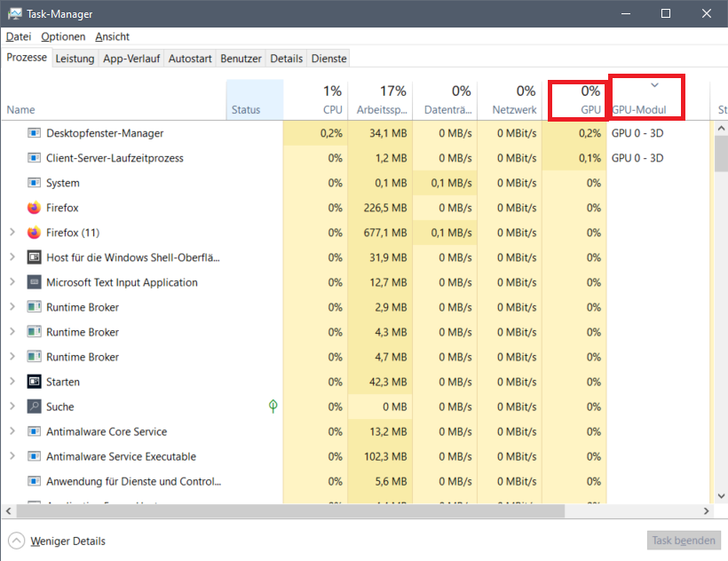Image resolution: width=728 pixels, height=561 pixels.
Task: Click the Suche magnifier icon
Action: (34, 407)
